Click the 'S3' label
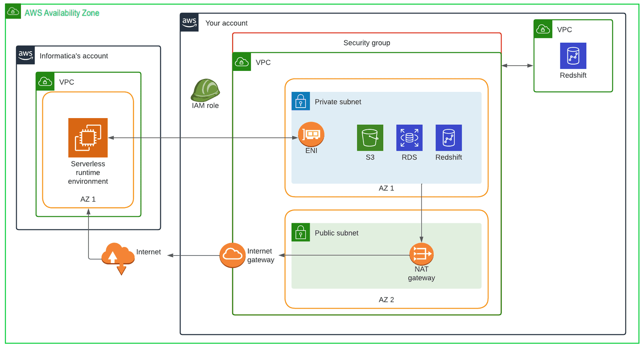The width and height of the screenshot is (644, 349). 370,157
